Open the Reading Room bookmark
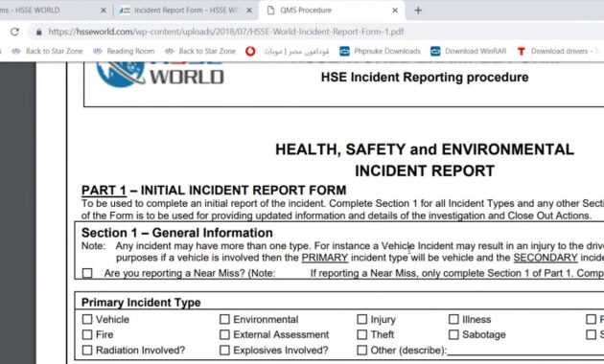The height and width of the screenshot is (364, 604). pos(124,51)
